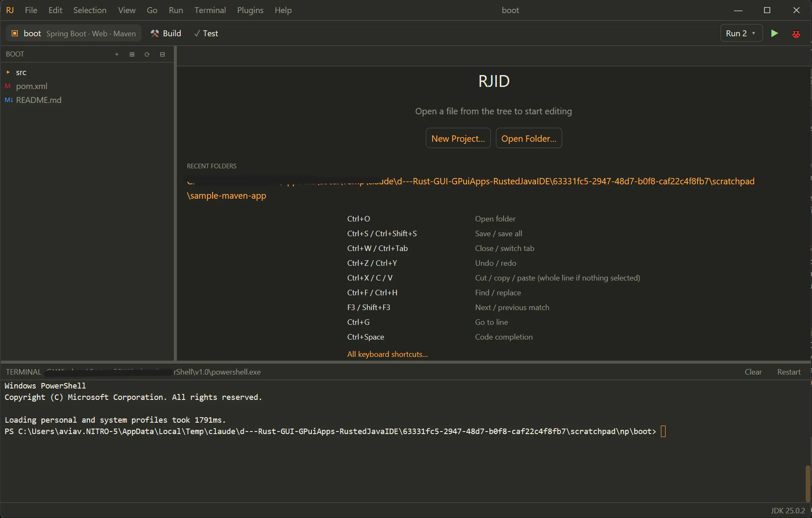
Task: Click the "Go to line" shortcut description
Action: (x=491, y=322)
